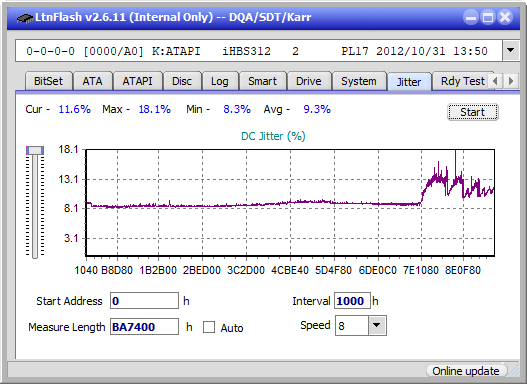Click the vertical scale slider thumb
This screenshot has height=384, width=527.
click(x=35, y=150)
